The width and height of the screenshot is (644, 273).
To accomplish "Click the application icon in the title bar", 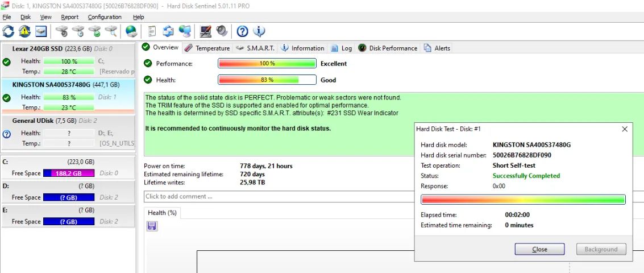I will coord(5,5).
